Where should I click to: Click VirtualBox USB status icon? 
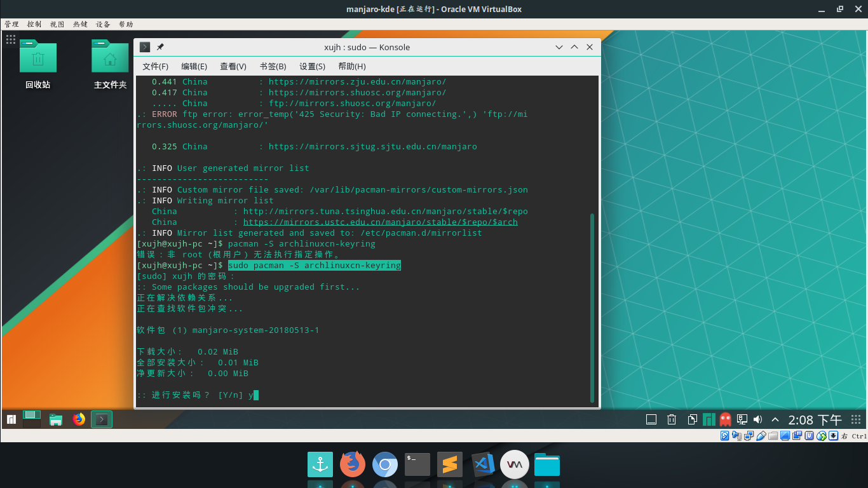[x=761, y=436]
